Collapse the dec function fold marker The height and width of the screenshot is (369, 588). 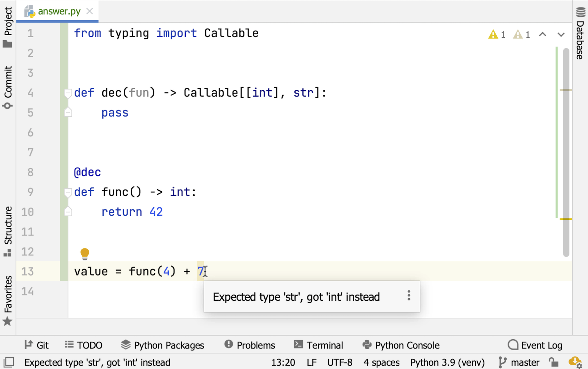click(x=68, y=93)
